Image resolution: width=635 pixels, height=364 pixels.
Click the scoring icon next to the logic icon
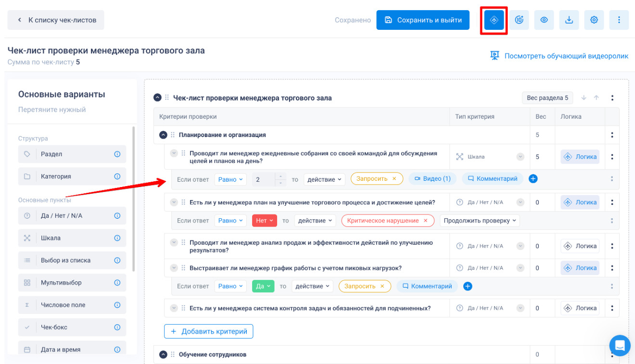519,20
